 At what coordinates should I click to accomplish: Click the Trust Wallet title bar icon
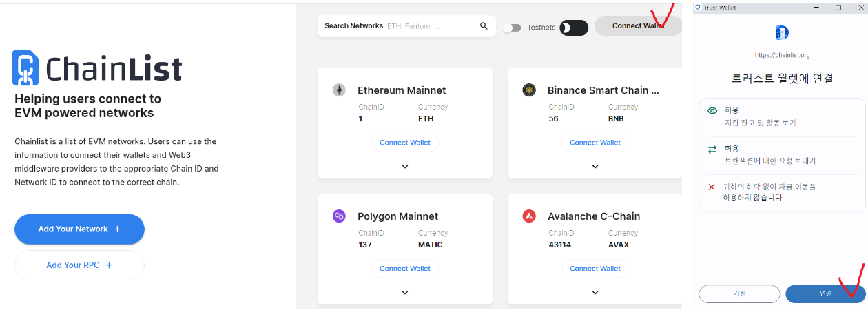coord(697,7)
